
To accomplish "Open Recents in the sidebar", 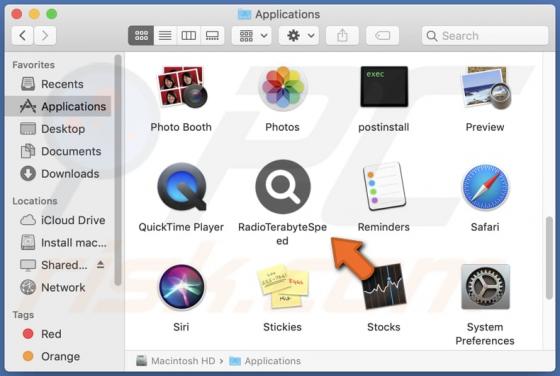I will tap(59, 84).
